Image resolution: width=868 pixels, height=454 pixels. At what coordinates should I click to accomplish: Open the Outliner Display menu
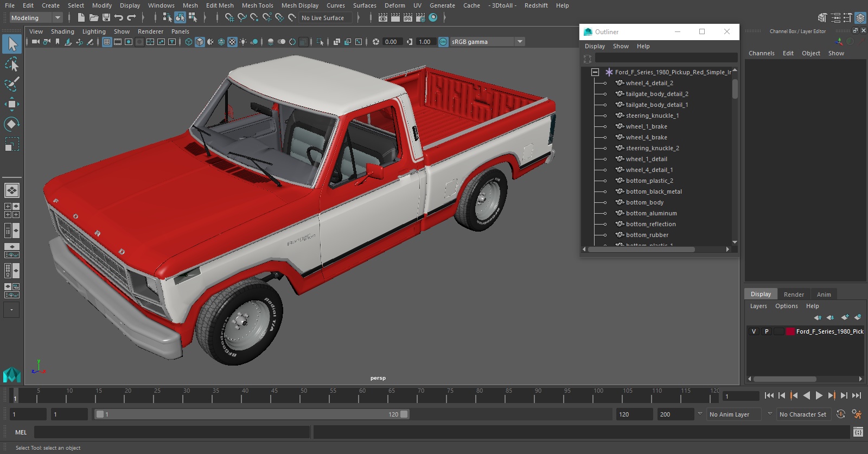point(595,46)
